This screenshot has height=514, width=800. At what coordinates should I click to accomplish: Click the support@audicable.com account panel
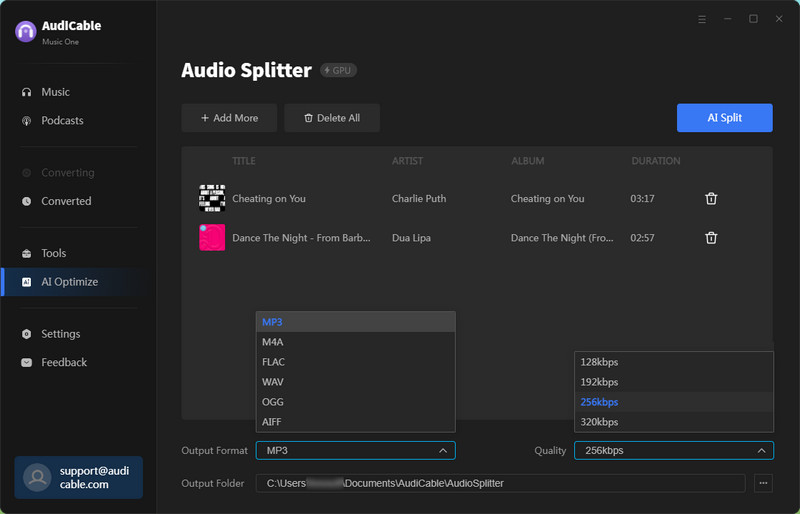pyautogui.click(x=79, y=478)
